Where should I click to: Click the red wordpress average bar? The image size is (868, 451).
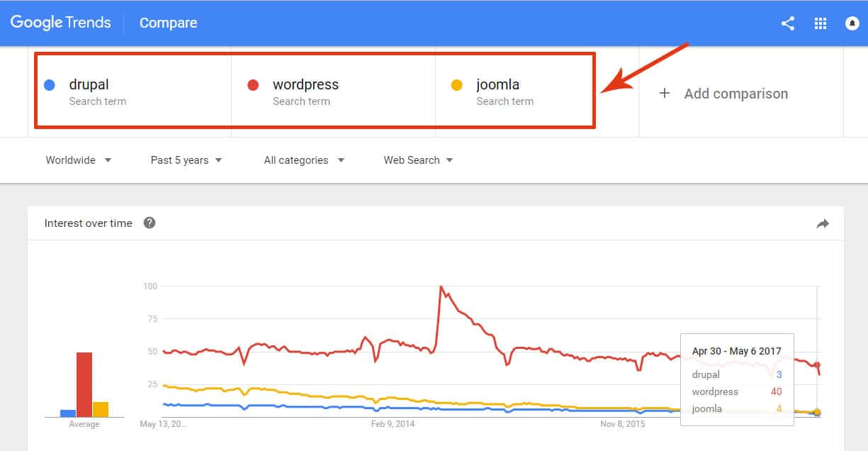(x=84, y=384)
